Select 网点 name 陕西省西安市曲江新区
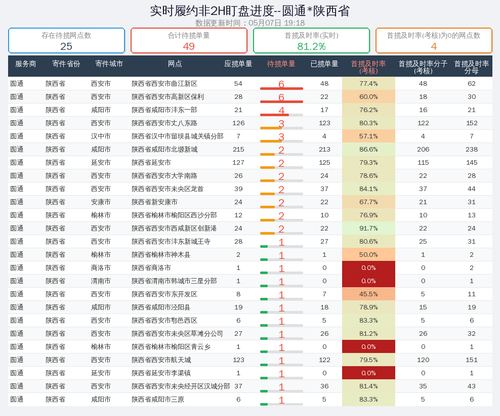Image resolution: width=500 pixels, height=416 pixels. [164, 84]
